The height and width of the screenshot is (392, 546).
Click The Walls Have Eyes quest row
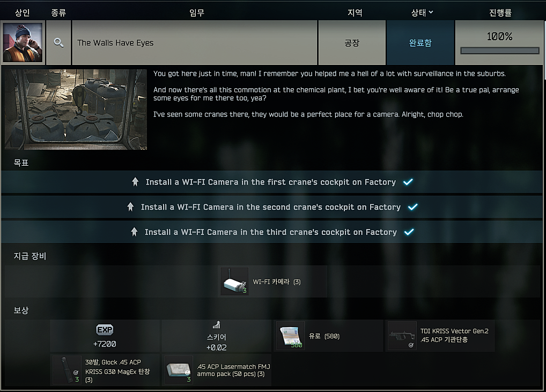(195, 42)
